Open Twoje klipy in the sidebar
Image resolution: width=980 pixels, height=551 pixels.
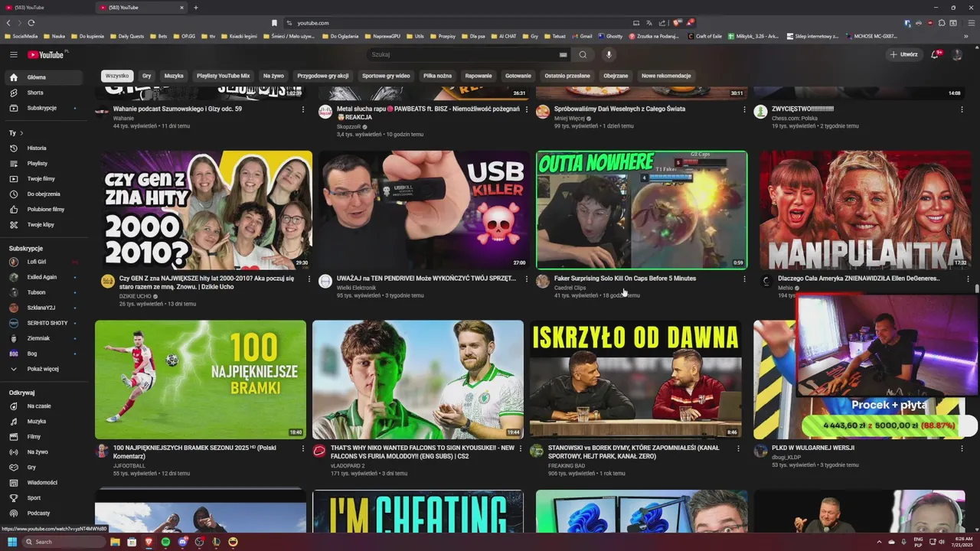coord(44,224)
